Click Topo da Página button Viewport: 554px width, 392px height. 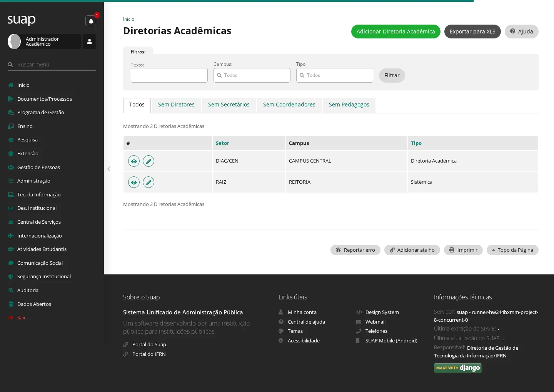click(x=512, y=250)
